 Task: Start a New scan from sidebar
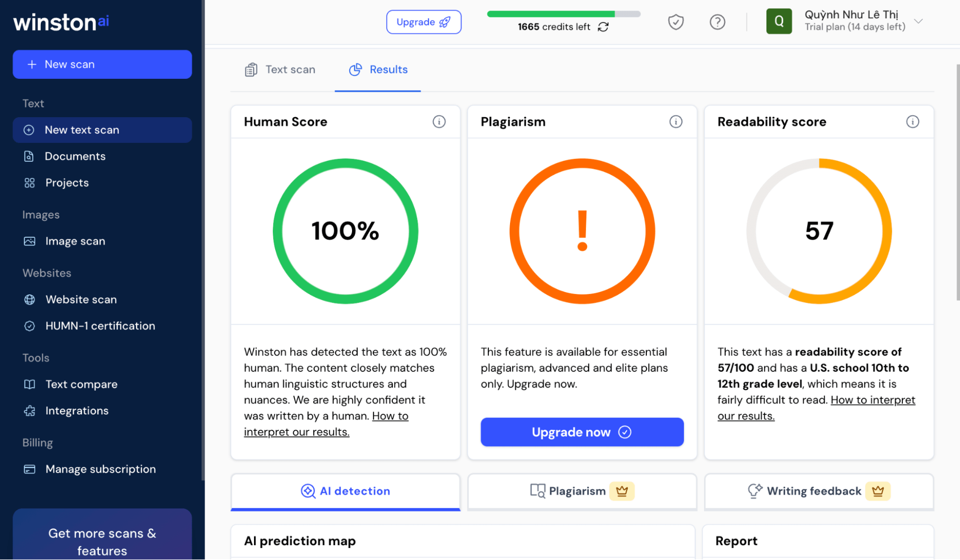click(102, 64)
